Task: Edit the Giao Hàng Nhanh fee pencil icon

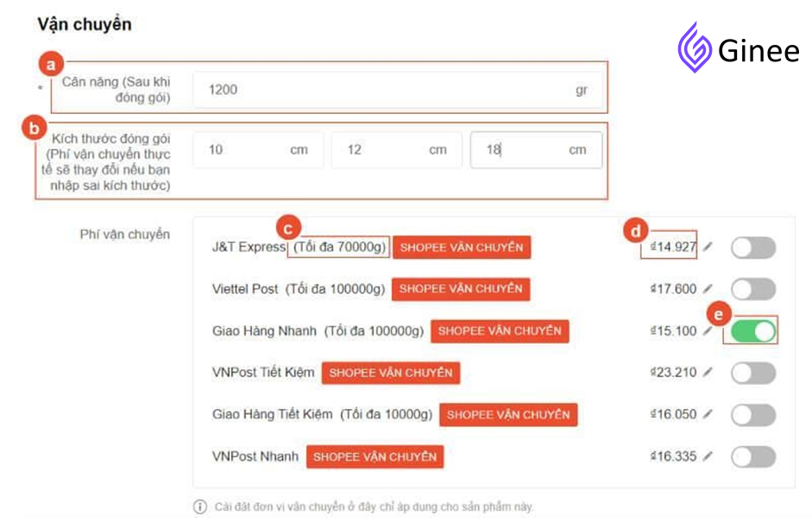Action: pos(708,331)
